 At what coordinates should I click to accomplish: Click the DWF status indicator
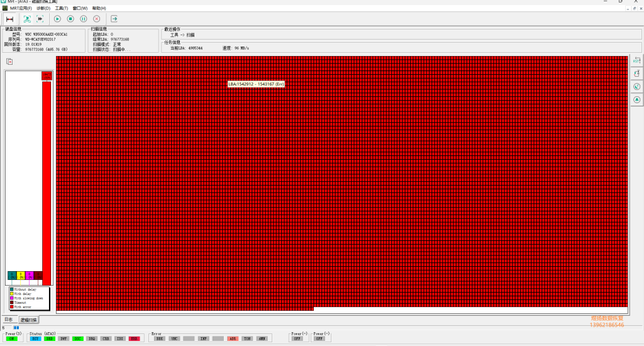(64, 338)
